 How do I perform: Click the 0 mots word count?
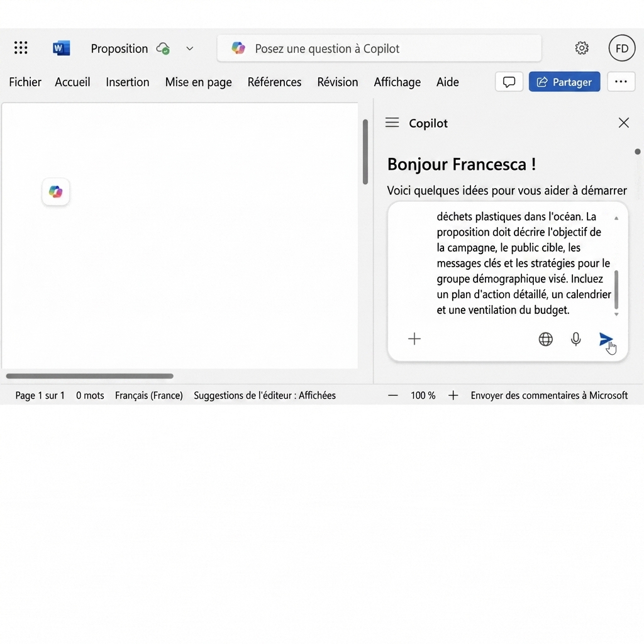click(90, 395)
